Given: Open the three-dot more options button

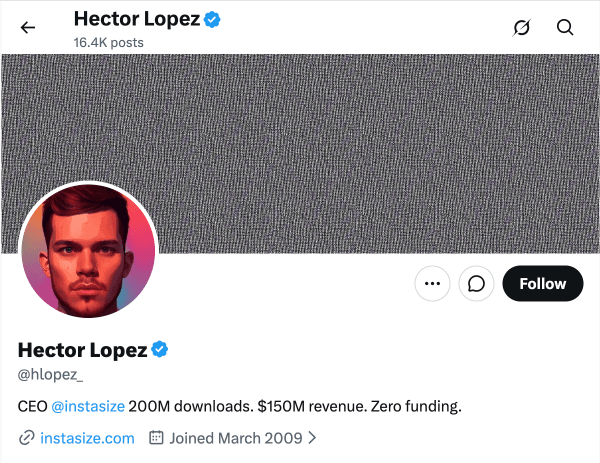Looking at the screenshot, I should pos(432,284).
